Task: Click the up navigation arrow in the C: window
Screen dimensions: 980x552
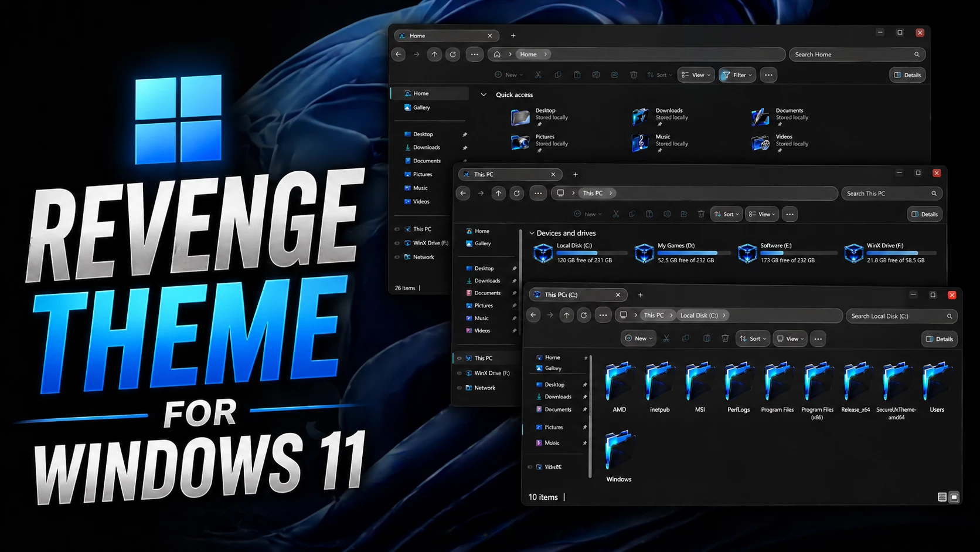Action: [x=566, y=315]
